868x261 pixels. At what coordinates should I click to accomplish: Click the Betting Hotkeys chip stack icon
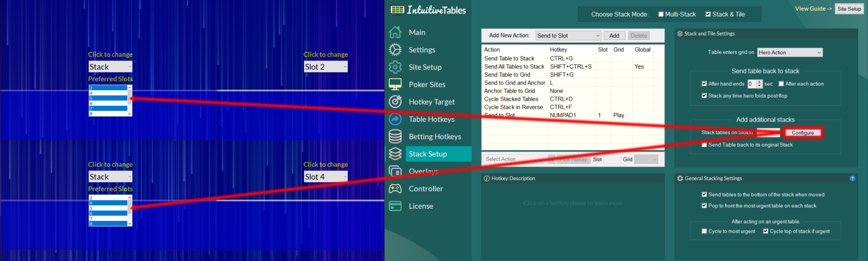395,136
